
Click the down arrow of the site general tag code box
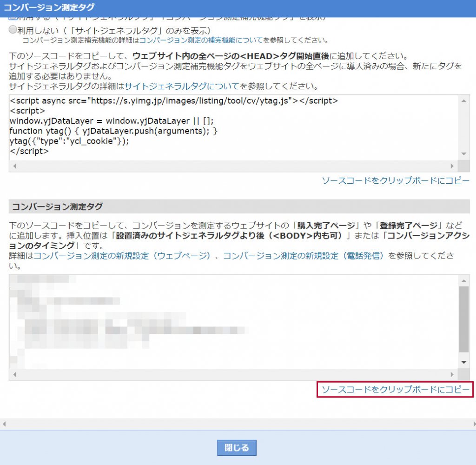(x=463, y=154)
